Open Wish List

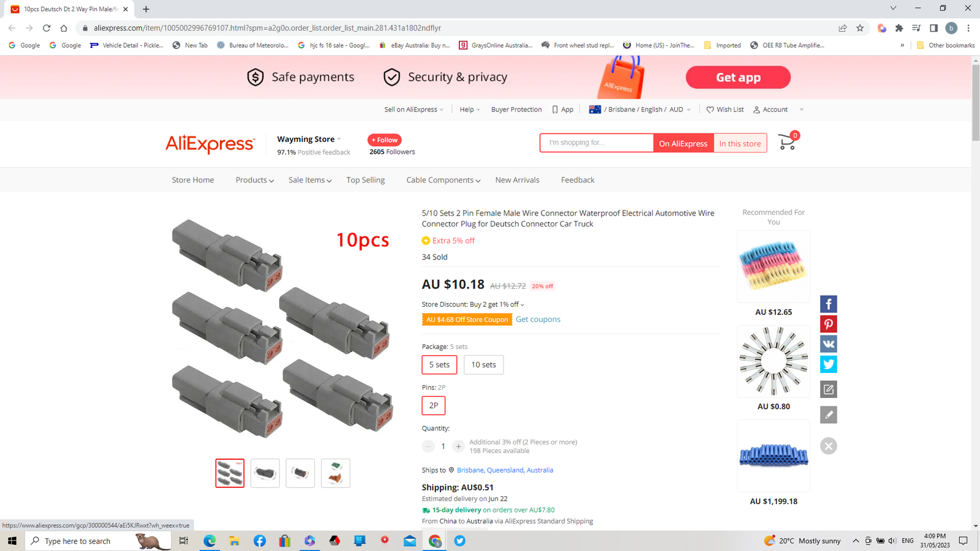click(x=725, y=110)
